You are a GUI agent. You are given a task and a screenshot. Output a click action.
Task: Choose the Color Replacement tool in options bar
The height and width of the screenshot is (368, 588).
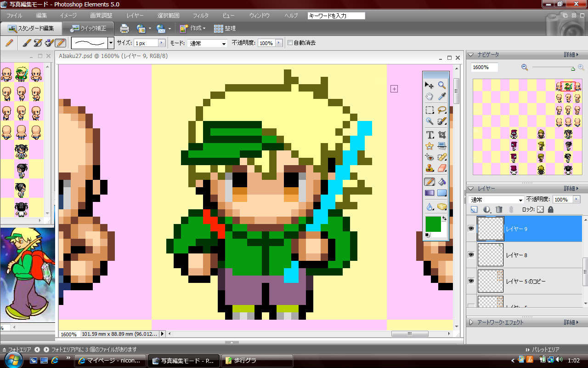click(x=49, y=43)
